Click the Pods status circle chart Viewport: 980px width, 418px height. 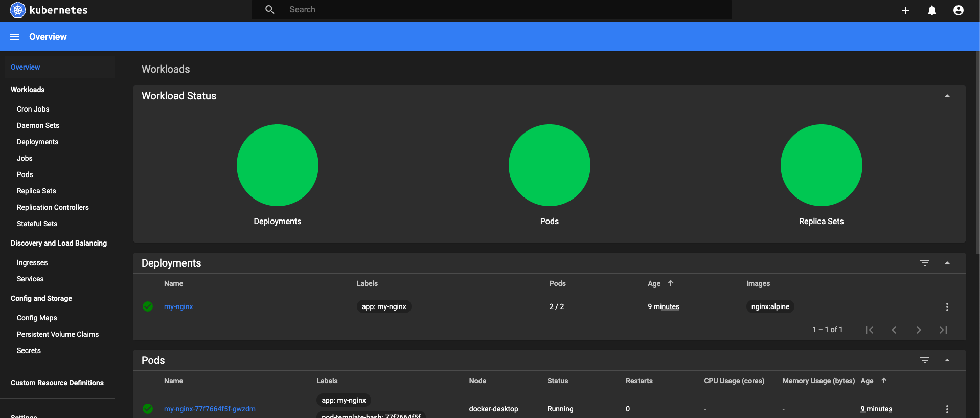point(550,165)
